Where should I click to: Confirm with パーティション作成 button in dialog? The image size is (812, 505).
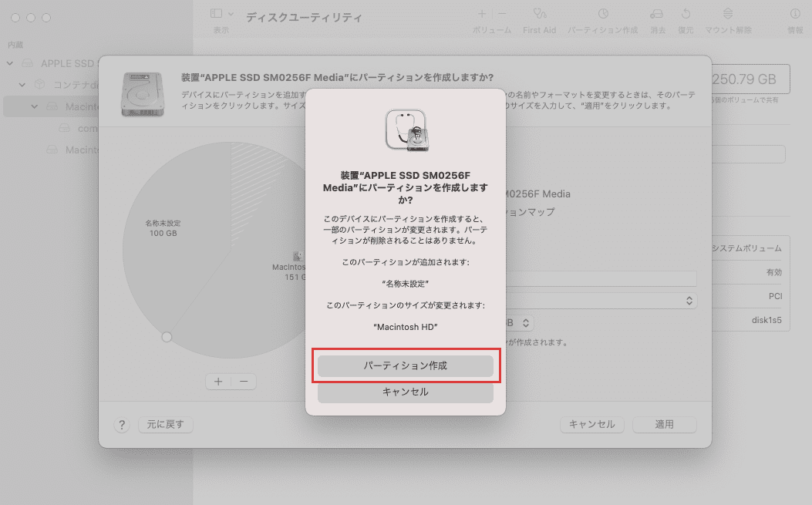click(x=406, y=365)
